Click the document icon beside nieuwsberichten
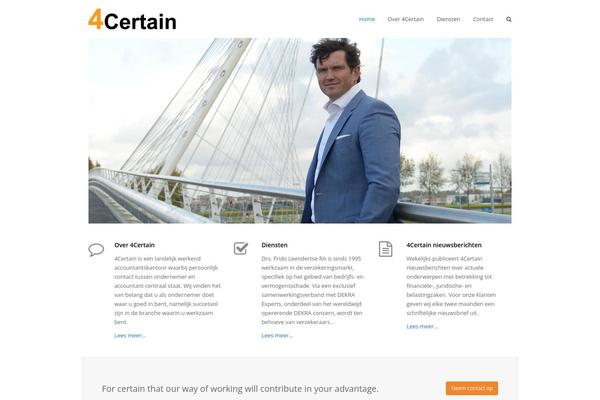 (385, 249)
